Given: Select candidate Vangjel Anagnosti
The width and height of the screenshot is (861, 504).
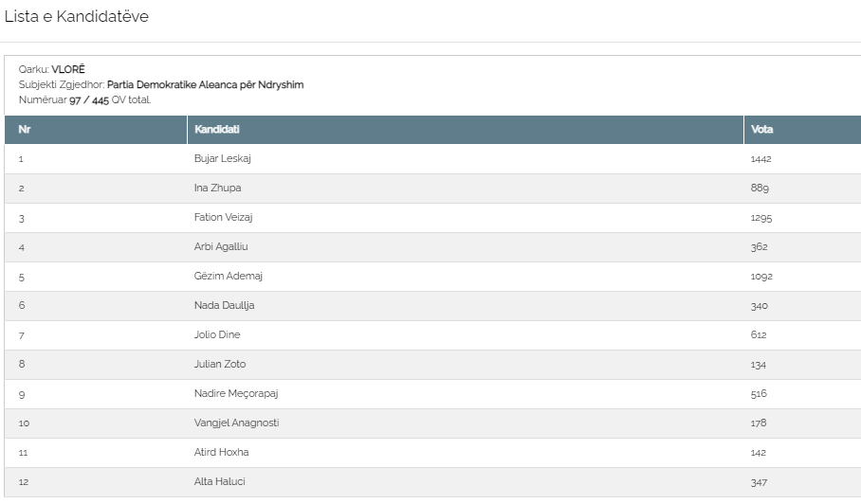Looking at the screenshot, I should pyautogui.click(x=236, y=423).
